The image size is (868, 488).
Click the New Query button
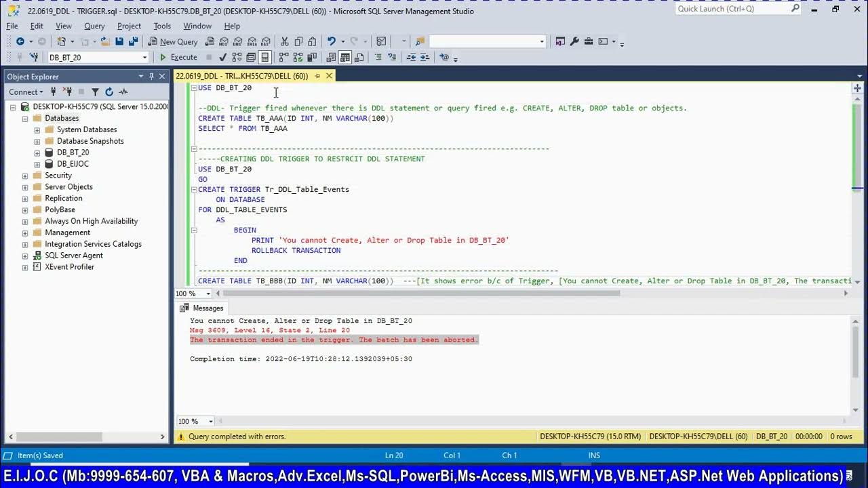[x=173, y=41]
